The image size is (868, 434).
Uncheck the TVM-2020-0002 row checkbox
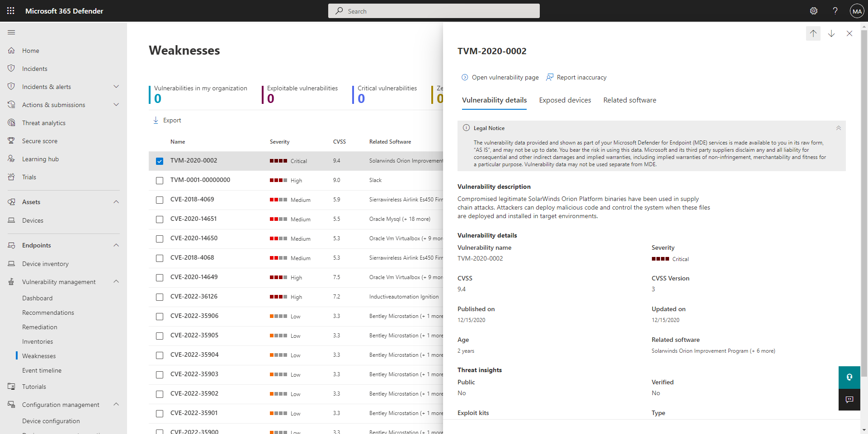(160, 161)
